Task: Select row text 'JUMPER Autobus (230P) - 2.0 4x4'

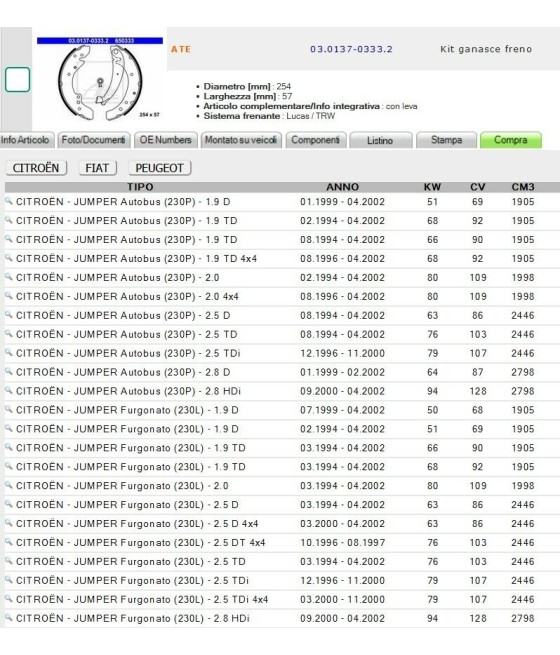Action: [x=156, y=297]
